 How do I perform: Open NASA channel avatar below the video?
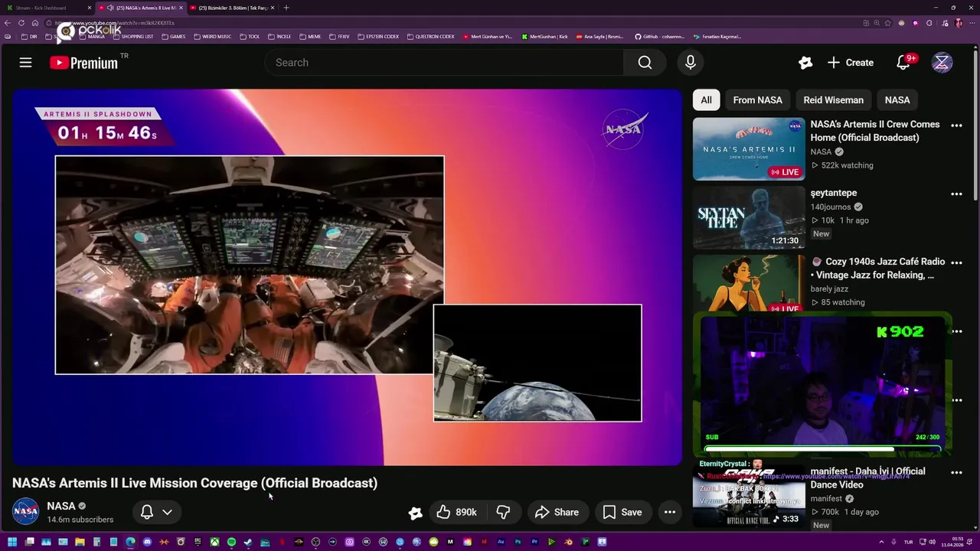tap(25, 511)
